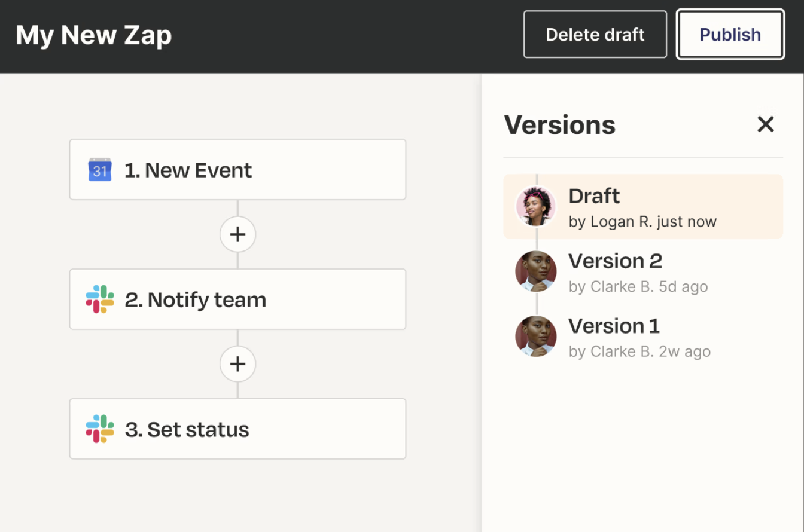804x532 pixels.
Task: Open Version 2 in the versions list
Action: point(615,261)
